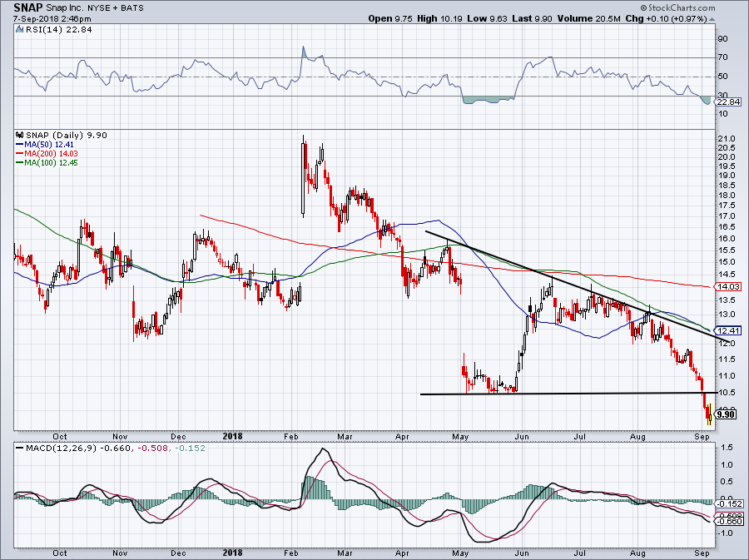Click 2018 on the price panel date axis

pos(233,436)
